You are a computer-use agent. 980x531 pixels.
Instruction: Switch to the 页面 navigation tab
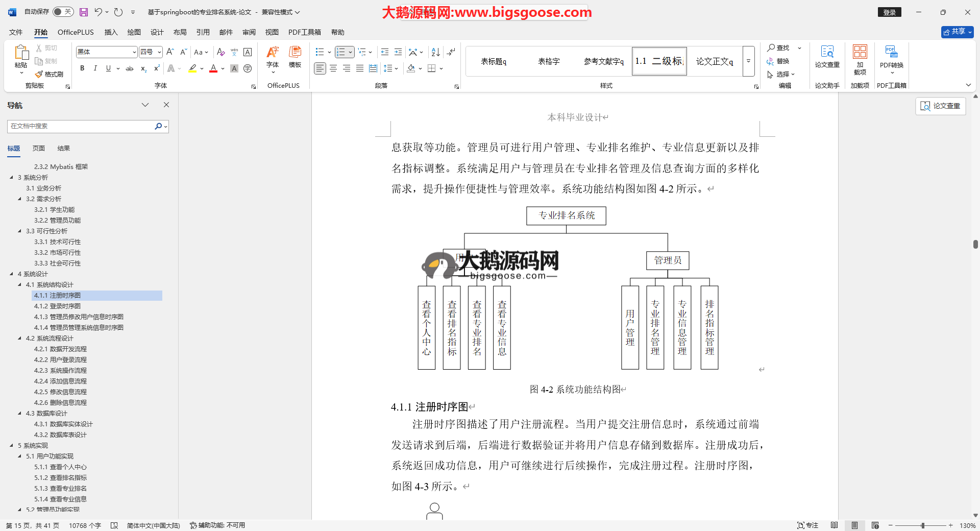(39, 149)
